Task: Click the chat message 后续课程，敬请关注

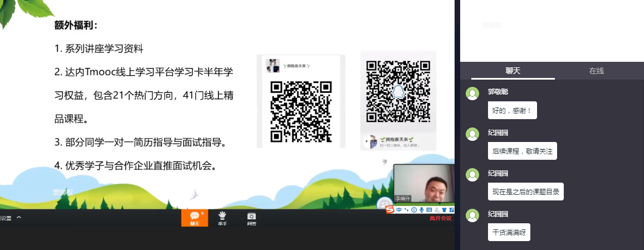Action: (523, 151)
